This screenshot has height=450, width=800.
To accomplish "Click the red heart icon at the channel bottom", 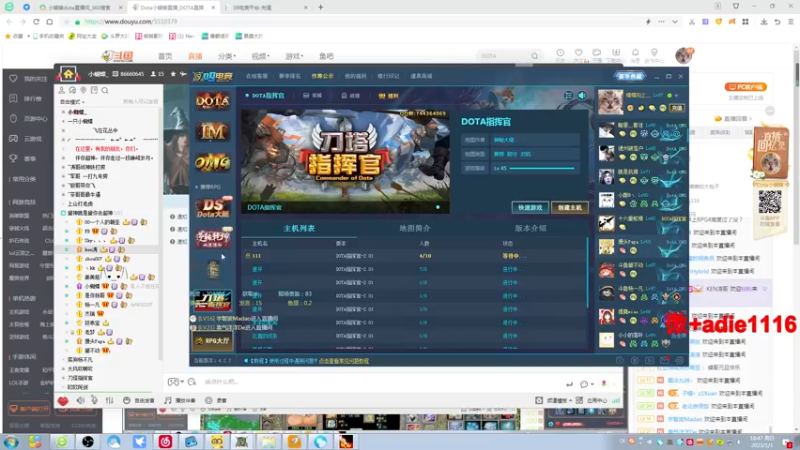I will coord(63,401).
